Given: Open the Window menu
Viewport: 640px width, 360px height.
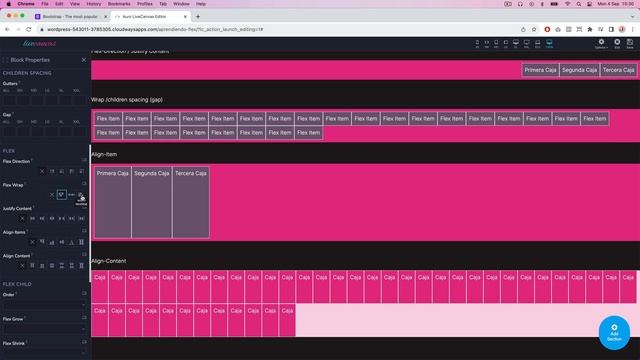Looking at the screenshot, I should (x=181, y=4).
